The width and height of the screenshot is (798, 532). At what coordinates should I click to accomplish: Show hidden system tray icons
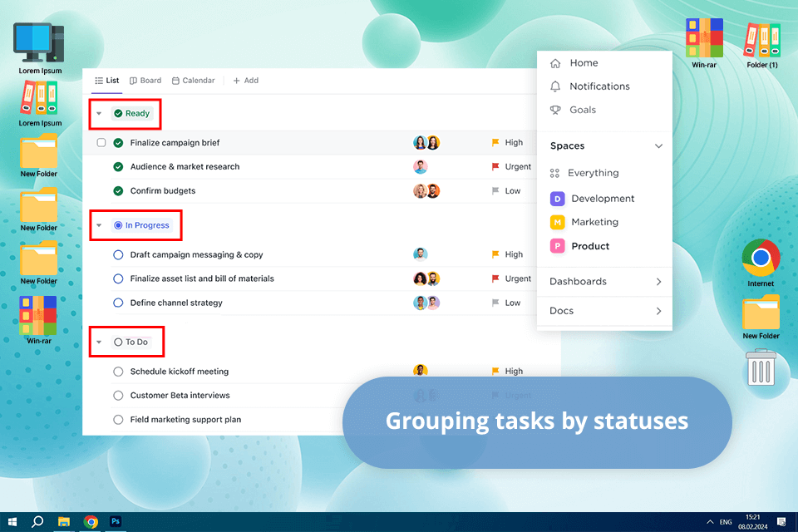710,522
